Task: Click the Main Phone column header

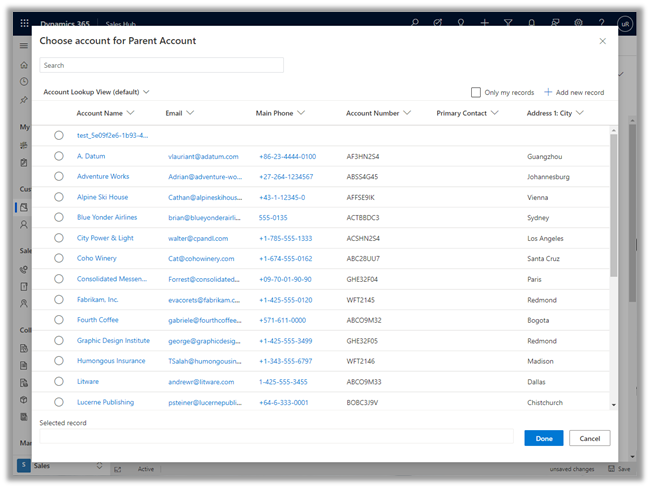Action: tap(274, 113)
